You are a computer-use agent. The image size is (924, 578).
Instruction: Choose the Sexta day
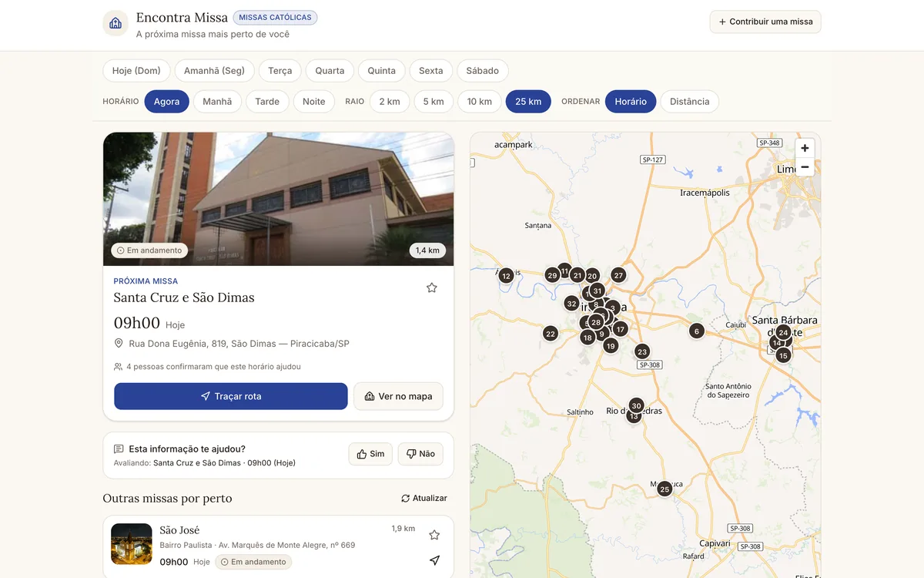point(431,71)
